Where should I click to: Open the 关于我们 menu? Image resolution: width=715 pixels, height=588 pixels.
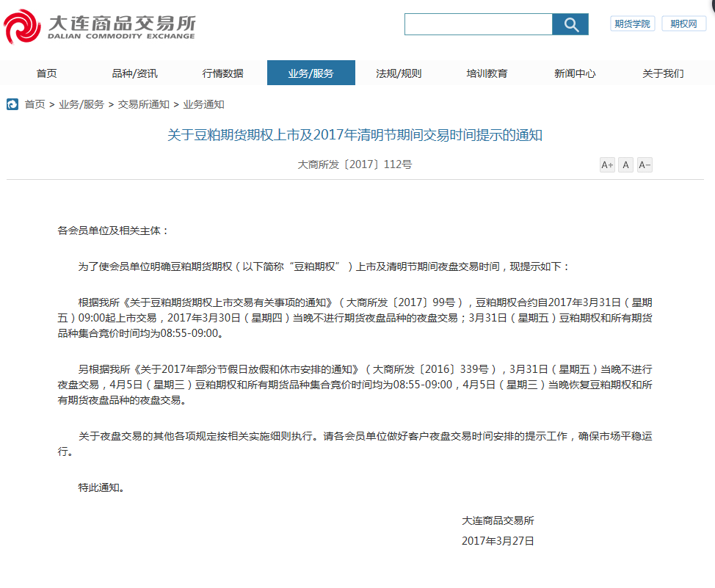point(663,73)
